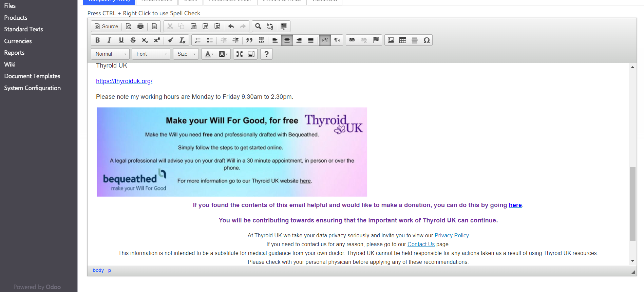Open the Normal paragraph format dropdown
This screenshot has width=644, height=292.
click(110, 54)
